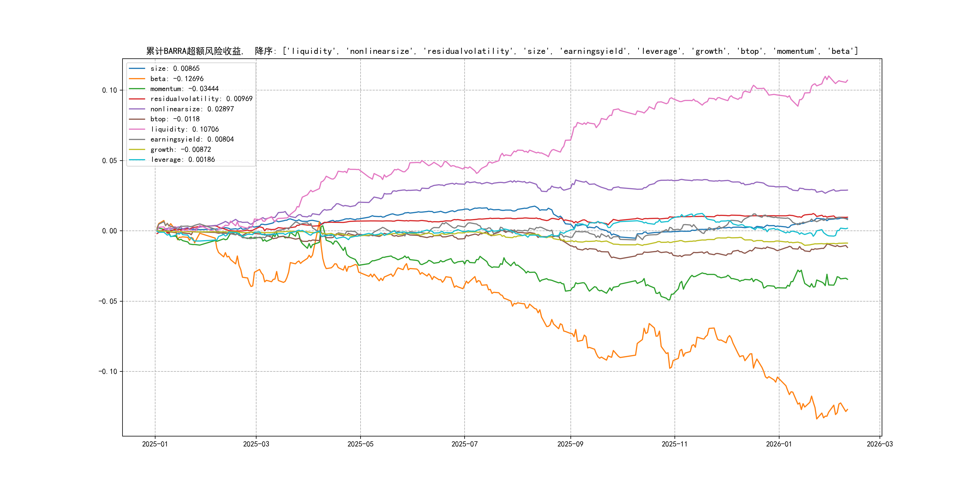
Task: Click the earningsyield legend entry
Action: (192, 139)
